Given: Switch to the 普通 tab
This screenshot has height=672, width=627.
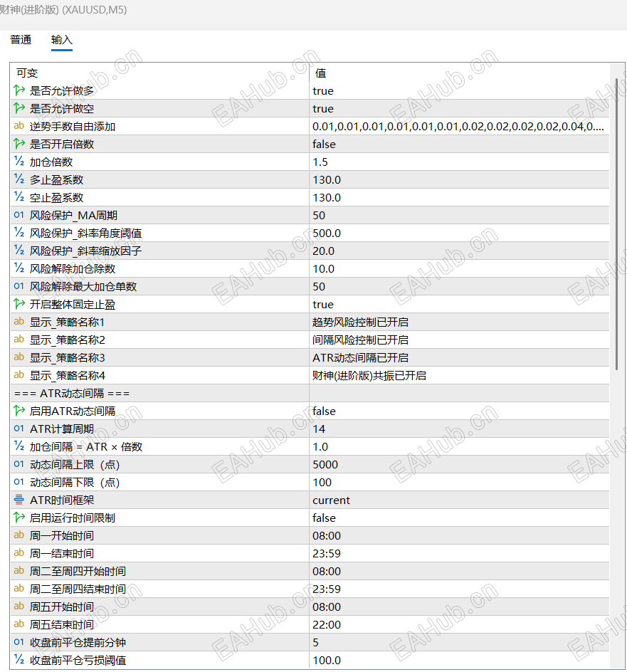Looking at the screenshot, I should pyautogui.click(x=21, y=40).
